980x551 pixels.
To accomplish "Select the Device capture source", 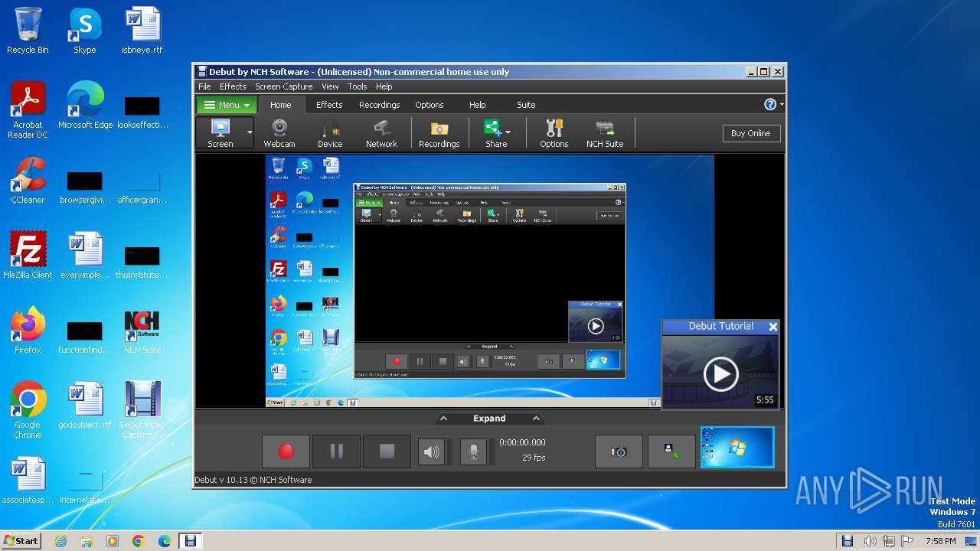I will (x=330, y=132).
